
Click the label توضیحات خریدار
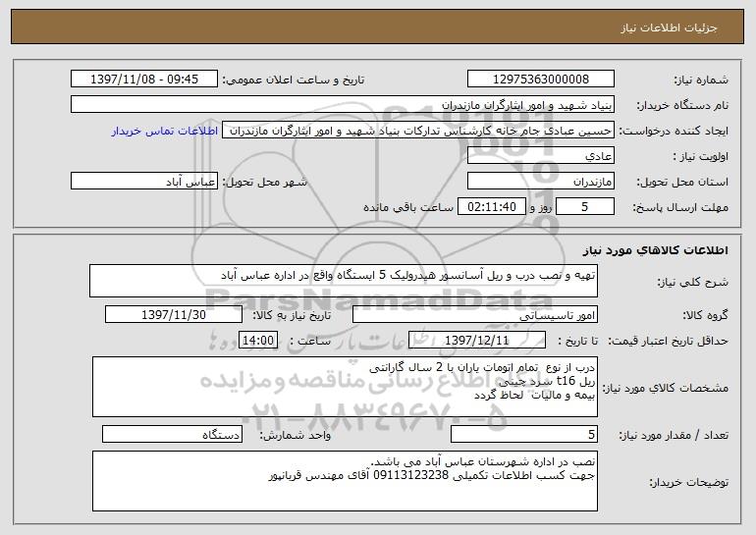pyautogui.click(x=689, y=482)
